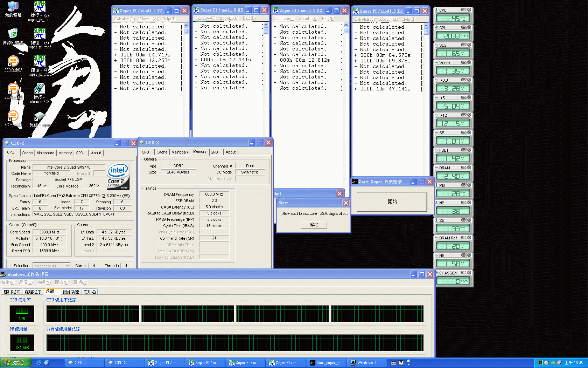Select the super_pi_mod shortcut (4) desktop icon
The width and height of the screenshot is (588, 368).
40,65
